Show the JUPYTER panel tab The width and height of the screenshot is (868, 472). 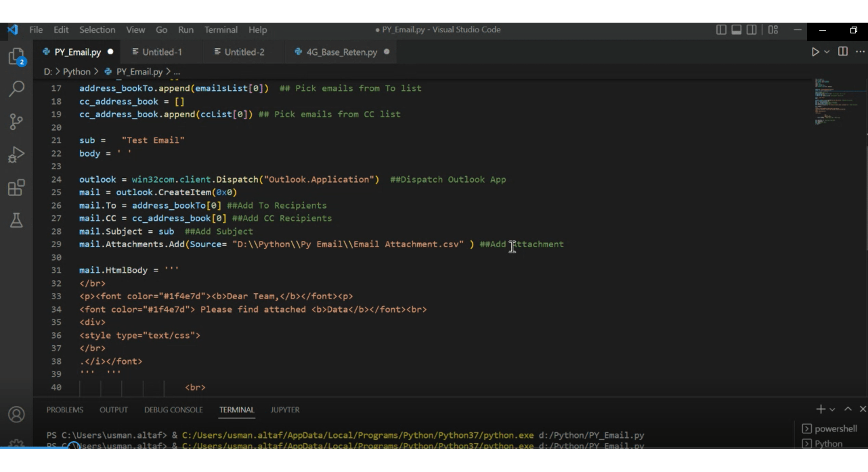pyautogui.click(x=285, y=410)
